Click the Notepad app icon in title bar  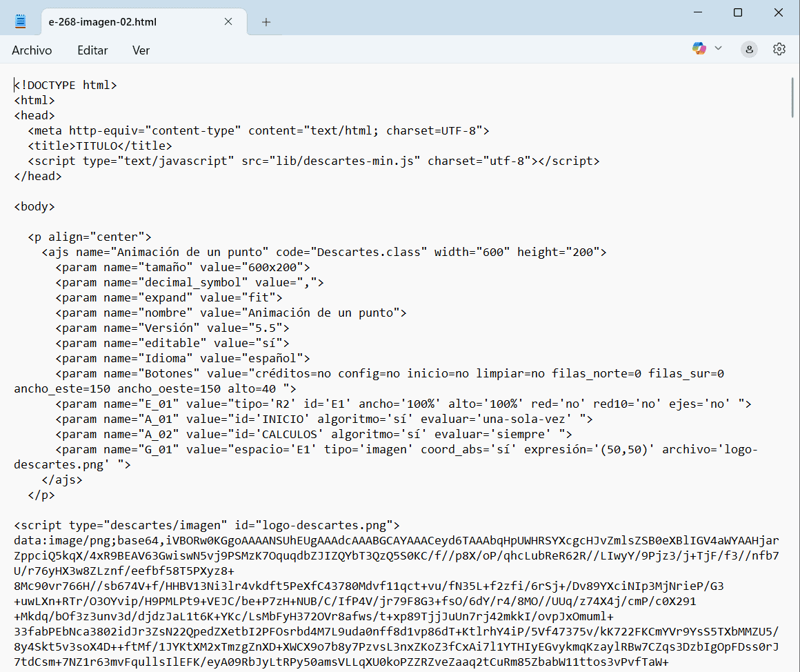pyautogui.click(x=20, y=21)
